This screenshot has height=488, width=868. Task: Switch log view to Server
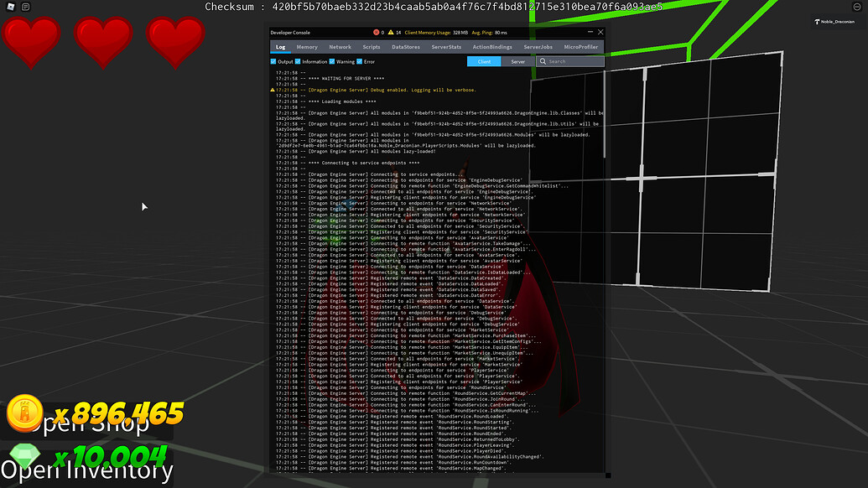point(517,60)
